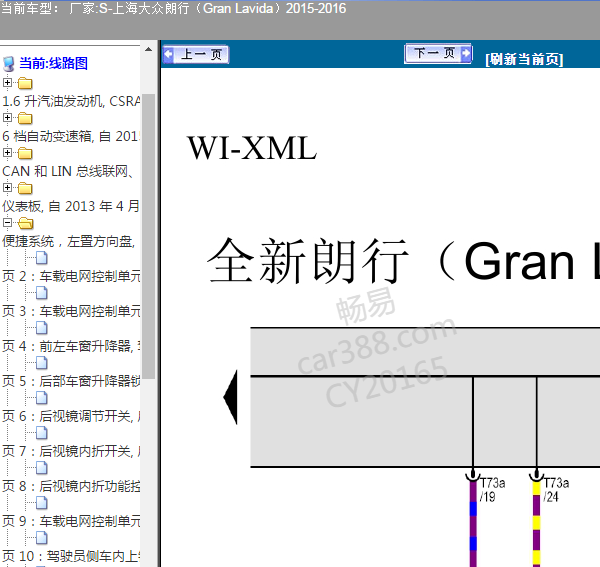Viewport: 600px width, 567px height.
Task: Click document icon above 页 2
Action: 42,258
